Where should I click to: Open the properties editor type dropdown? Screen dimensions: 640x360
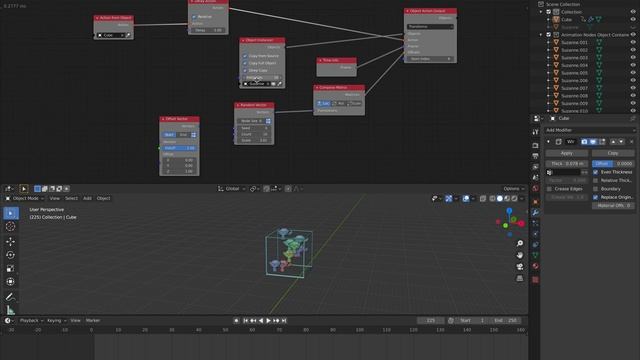coord(538,118)
